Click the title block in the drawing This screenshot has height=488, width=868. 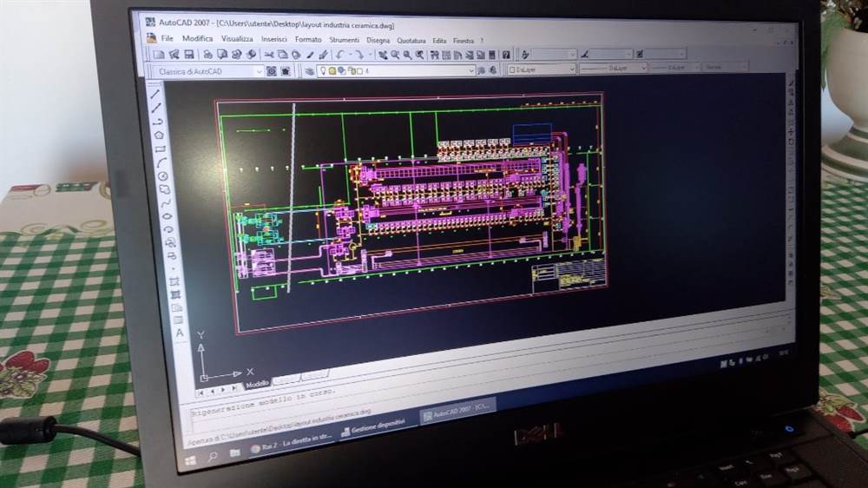click(569, 274)
